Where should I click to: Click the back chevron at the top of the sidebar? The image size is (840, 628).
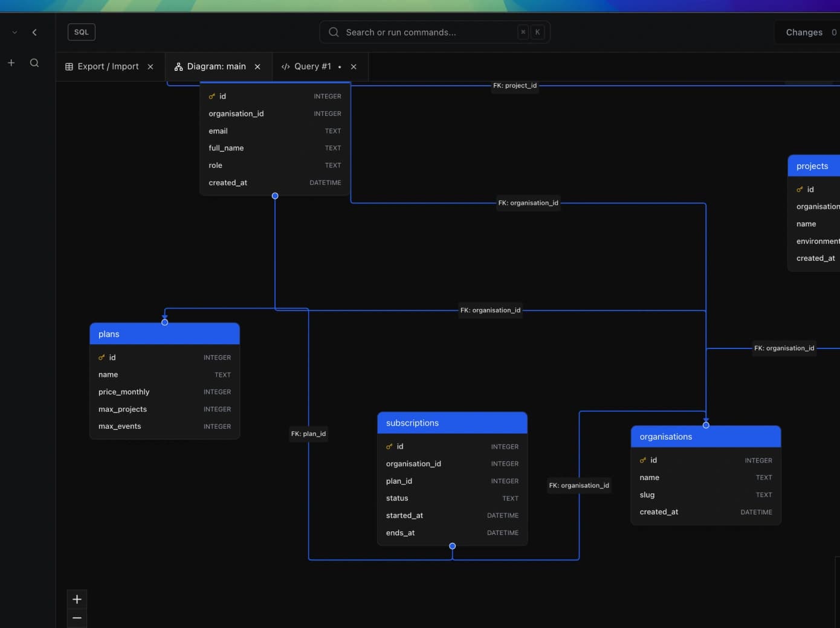[34, 32]
